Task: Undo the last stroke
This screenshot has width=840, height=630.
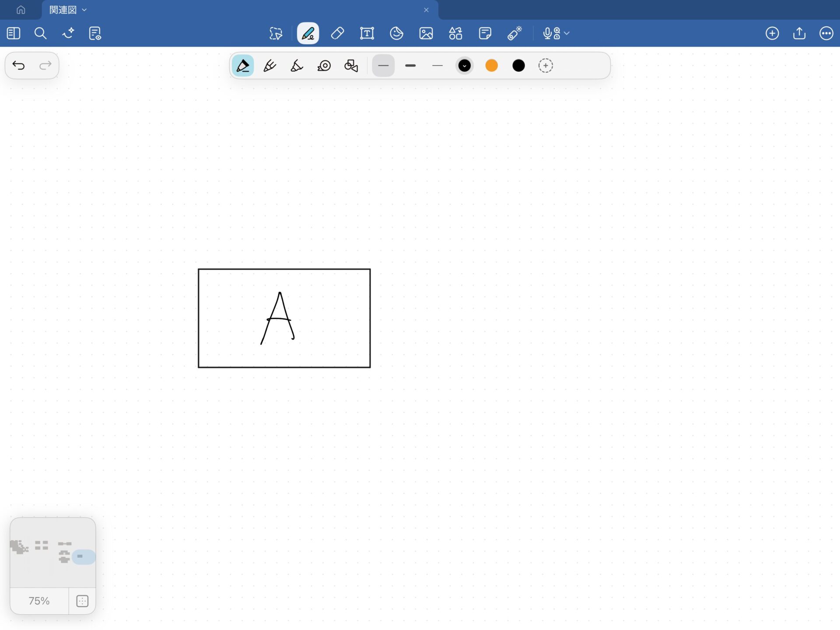Action: [18, 66]
